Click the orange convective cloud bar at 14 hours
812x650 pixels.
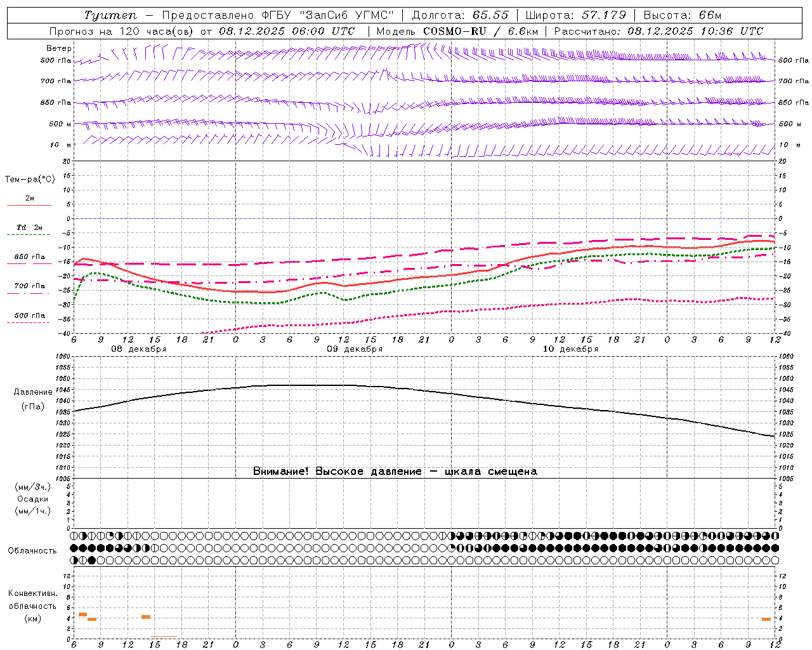(146, 617)
